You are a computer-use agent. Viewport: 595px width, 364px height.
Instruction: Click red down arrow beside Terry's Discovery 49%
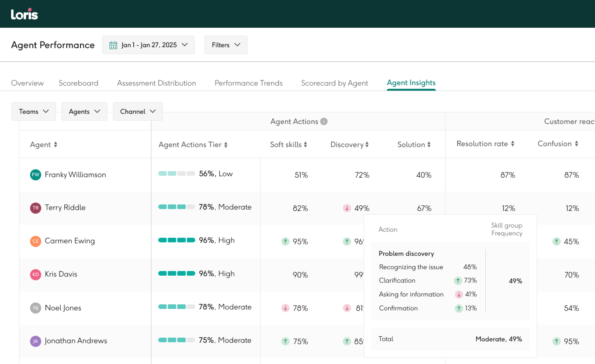347,208
